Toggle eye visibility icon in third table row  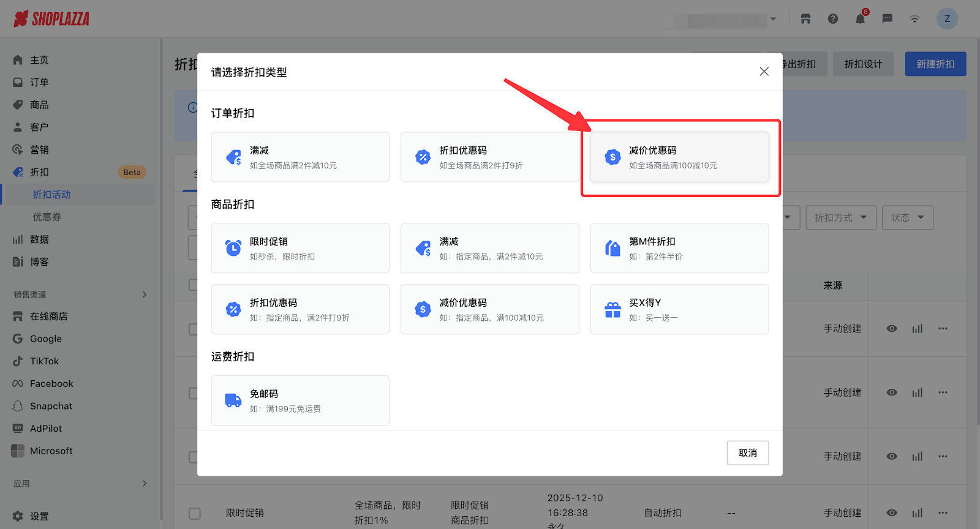coord(892,457)
